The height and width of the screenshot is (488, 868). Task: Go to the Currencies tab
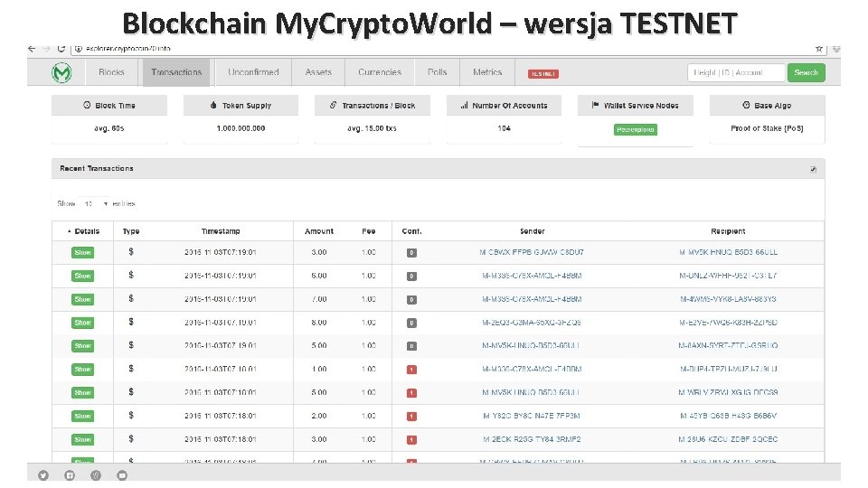click(380, 72)
